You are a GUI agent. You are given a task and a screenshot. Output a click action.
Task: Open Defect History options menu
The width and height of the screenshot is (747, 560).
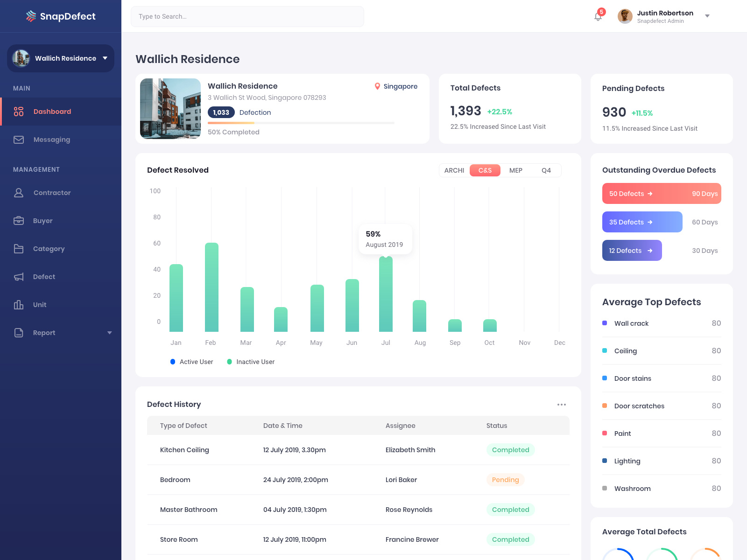coord(562,404)
